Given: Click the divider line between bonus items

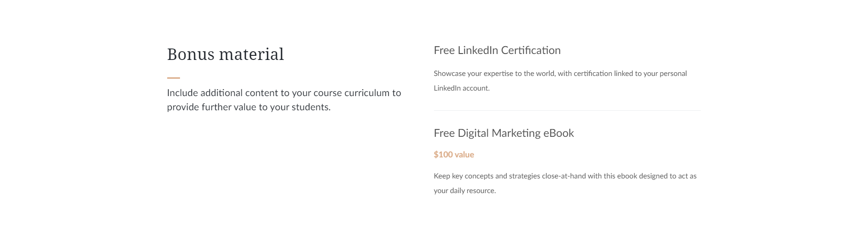Looking at the screenshot, I should (x=567, y=110).
